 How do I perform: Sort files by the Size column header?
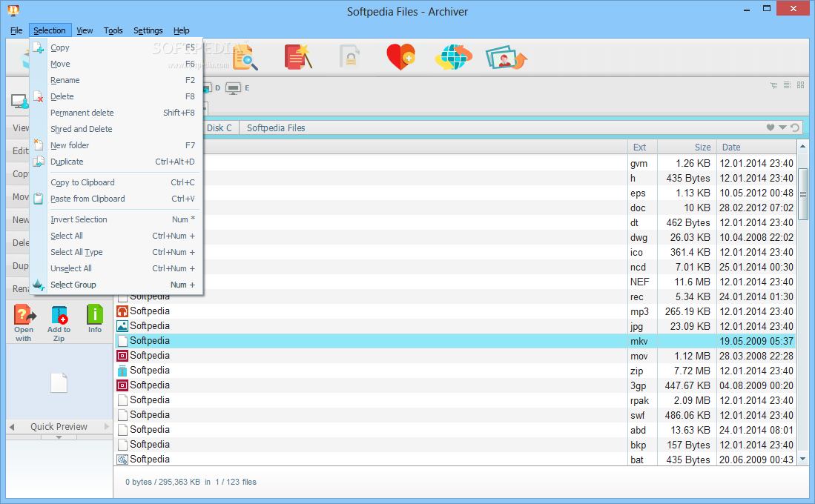pyautogui.click(x=687, y=147)
